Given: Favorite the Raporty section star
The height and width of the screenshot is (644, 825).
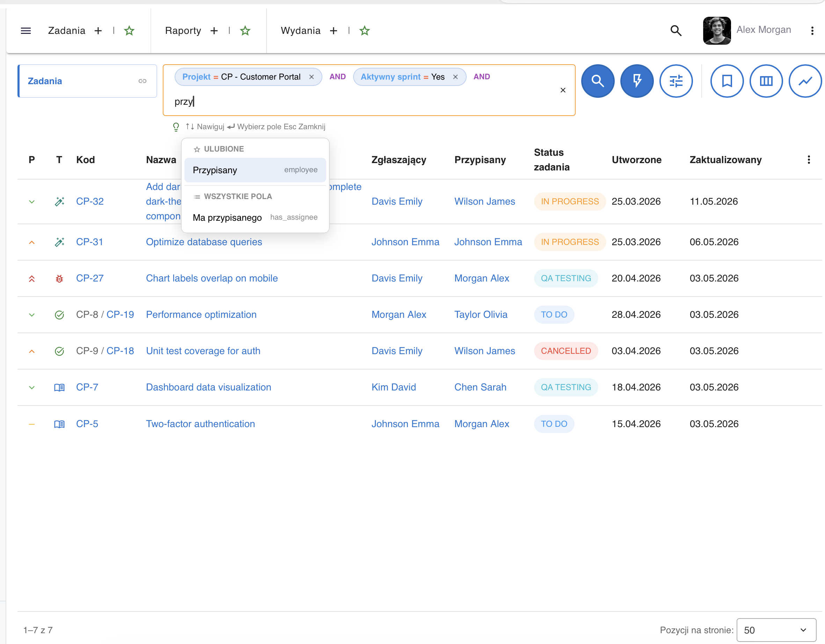Looking at the screenshot, I should point(245,31).
